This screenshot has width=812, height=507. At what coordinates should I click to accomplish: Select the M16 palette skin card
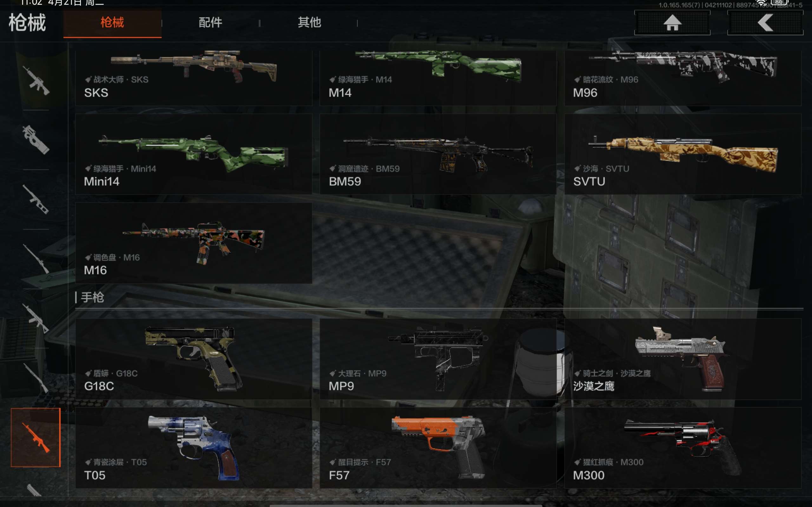(x=193, y=243)
